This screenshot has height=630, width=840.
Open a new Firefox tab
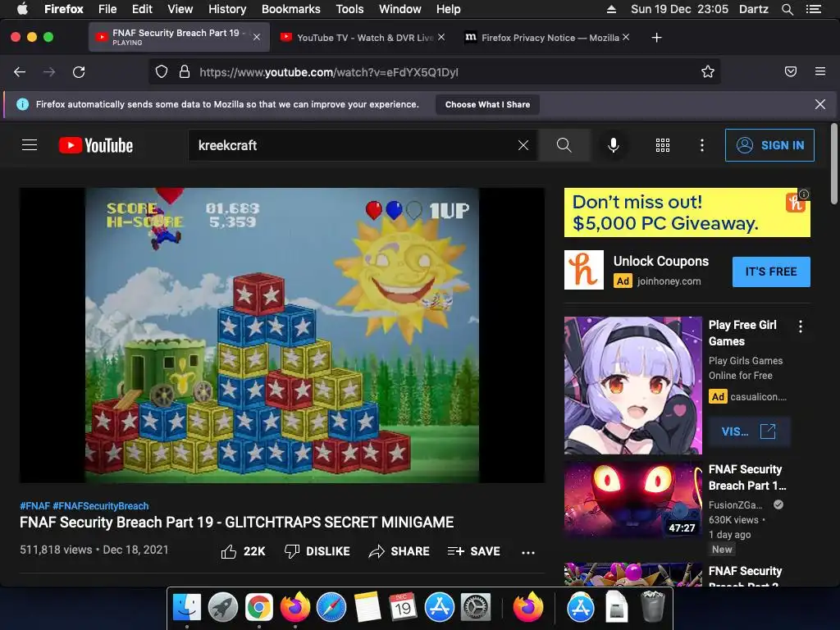(x=657, y=38)
